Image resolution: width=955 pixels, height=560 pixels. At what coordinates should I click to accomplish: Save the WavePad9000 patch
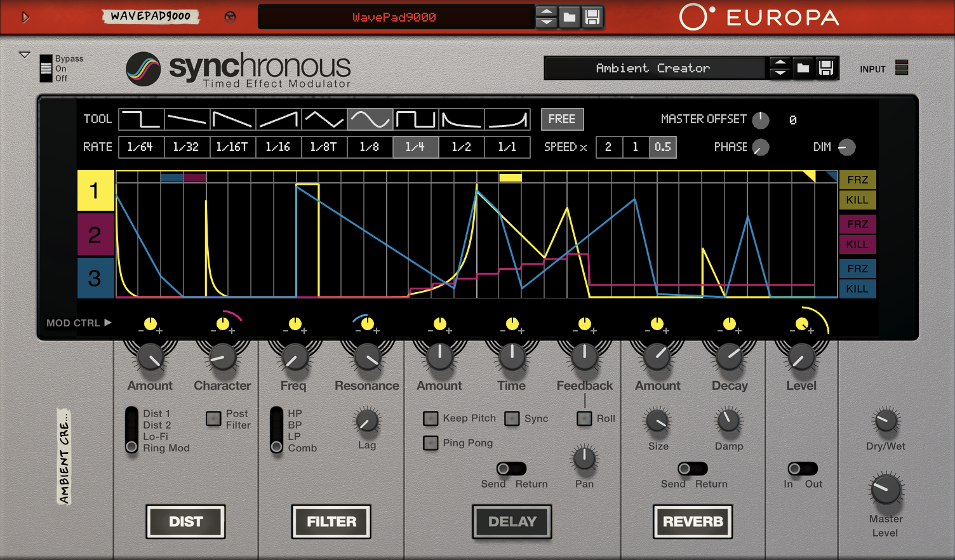pos(592,17)
